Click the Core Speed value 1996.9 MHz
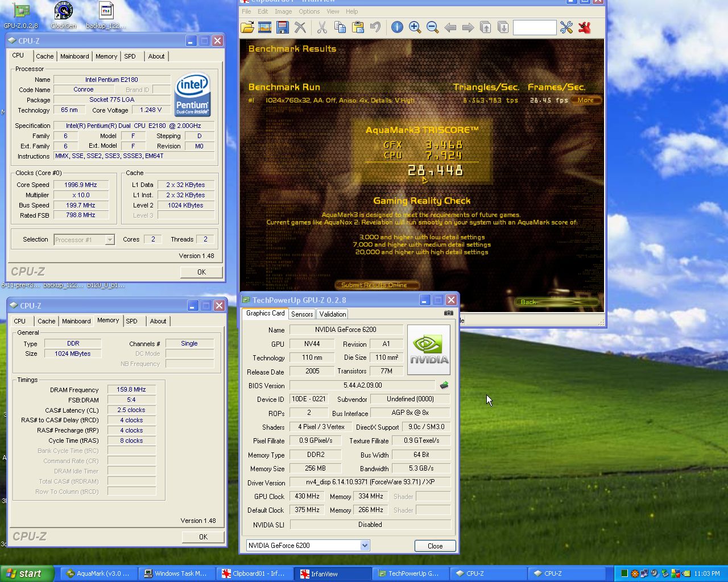The height and width of the screenshot is (582, 728). [x=80, y=185]
